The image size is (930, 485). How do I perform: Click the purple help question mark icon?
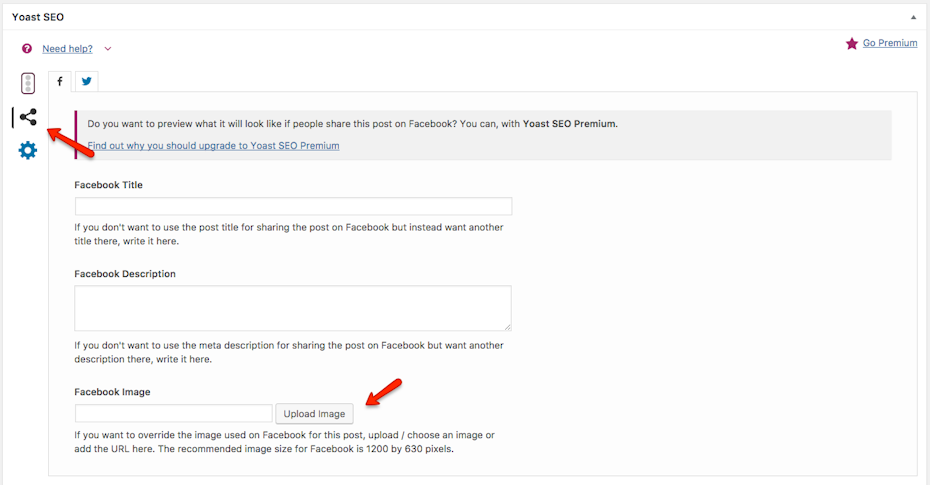[x=27, y=49]
